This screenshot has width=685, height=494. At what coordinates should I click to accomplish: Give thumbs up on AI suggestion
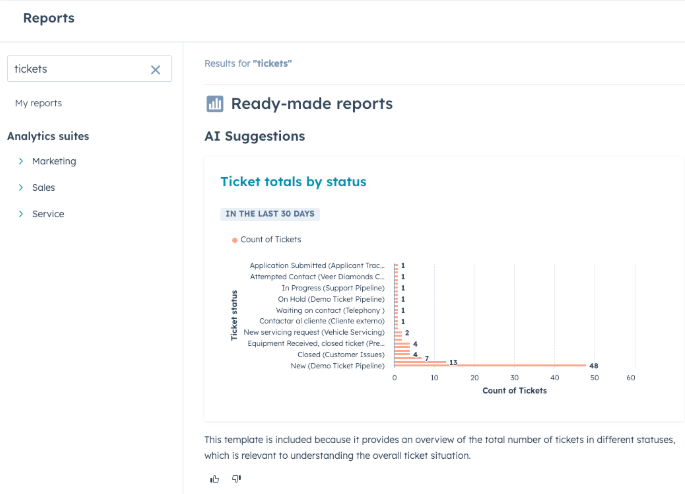(x=214, y=479)
